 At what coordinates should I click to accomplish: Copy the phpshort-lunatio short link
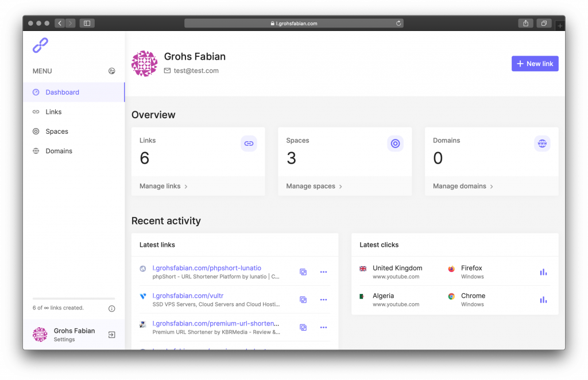(x=303, y=272)
